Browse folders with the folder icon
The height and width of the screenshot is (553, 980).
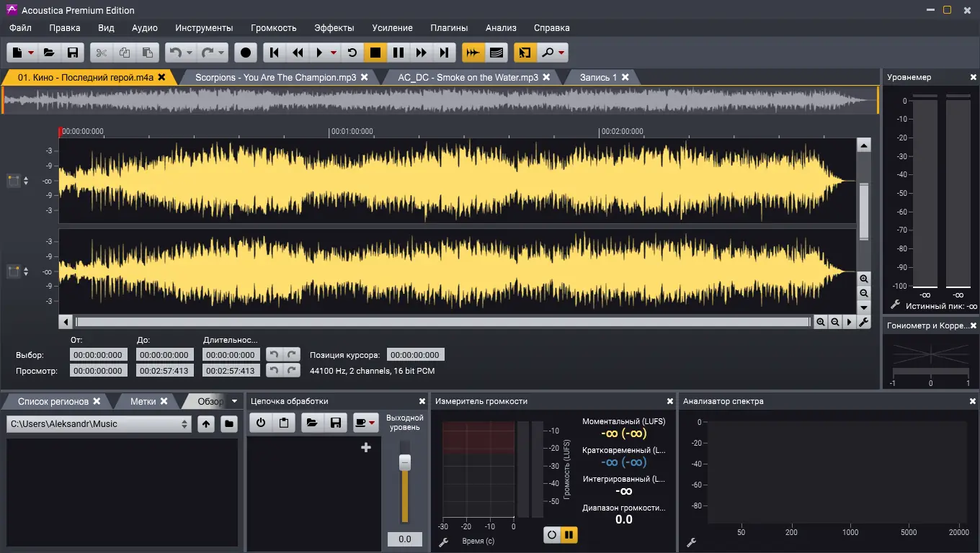point(229,424)
